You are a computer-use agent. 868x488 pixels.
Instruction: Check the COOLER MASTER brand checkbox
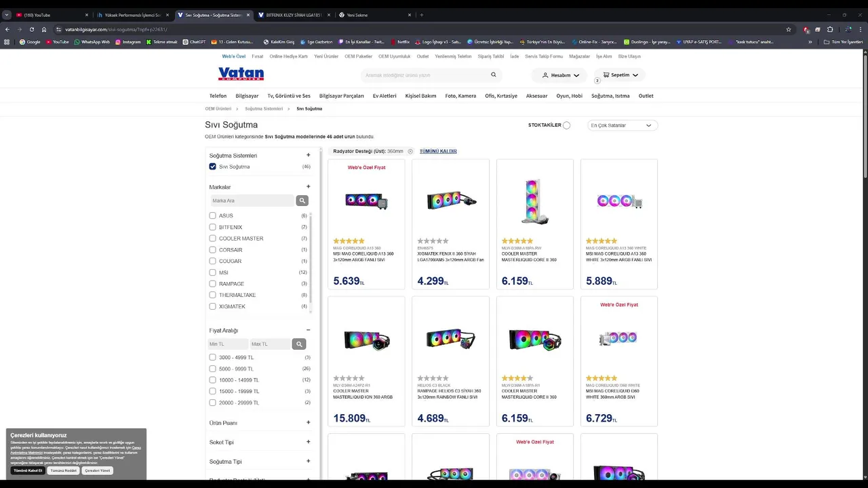(x=212, y=239)
